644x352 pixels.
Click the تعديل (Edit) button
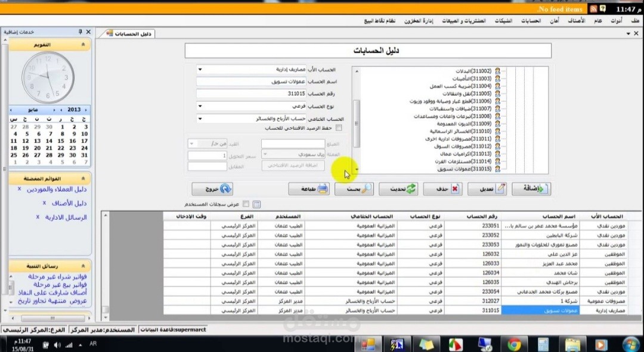point(487,189)
